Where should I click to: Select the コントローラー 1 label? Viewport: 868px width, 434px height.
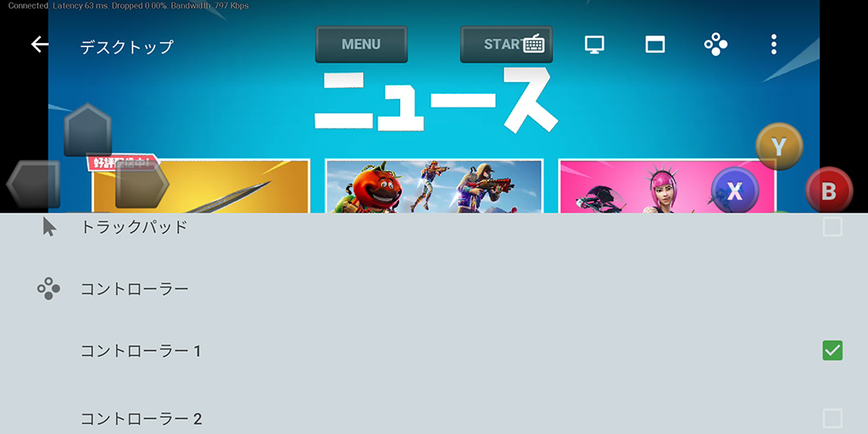[141, 351]
